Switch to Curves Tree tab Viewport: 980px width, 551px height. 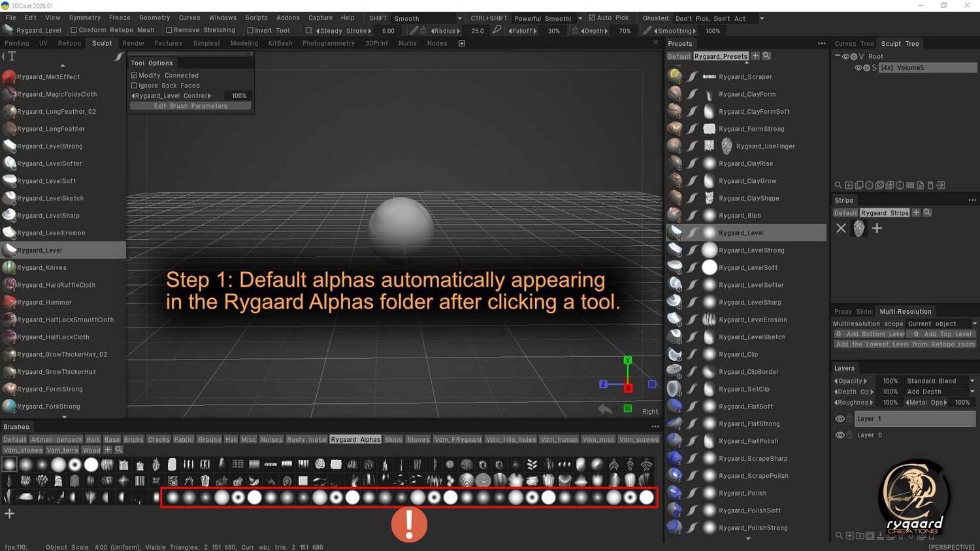[x=854, y=44]
